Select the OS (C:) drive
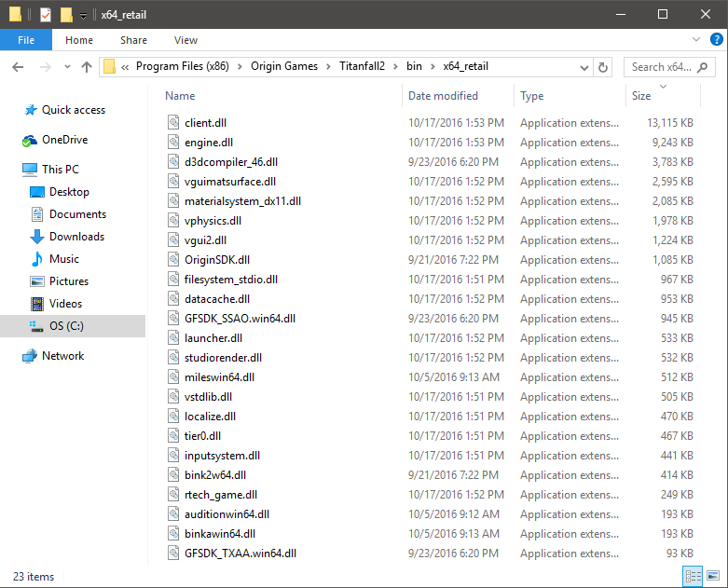The image size is (728, 588). 73,326
